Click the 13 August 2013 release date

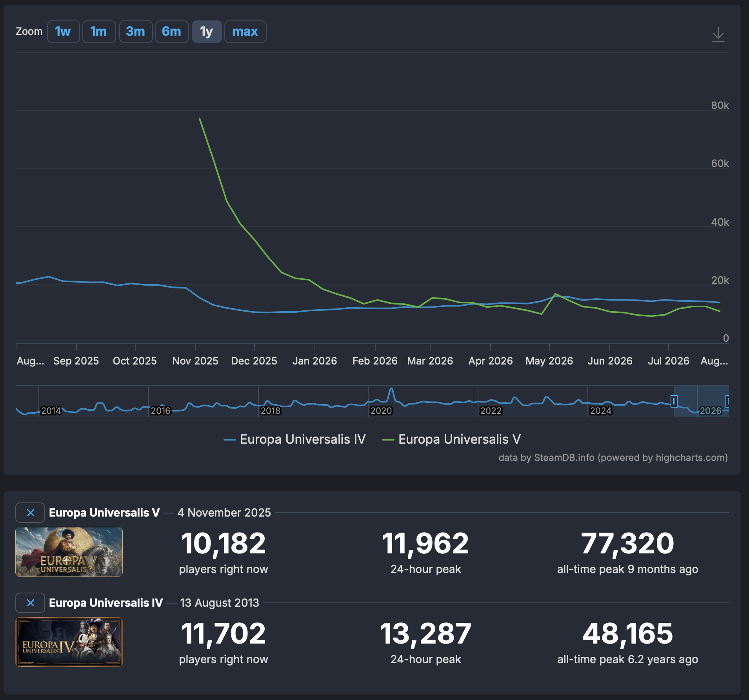click(220, 603)
